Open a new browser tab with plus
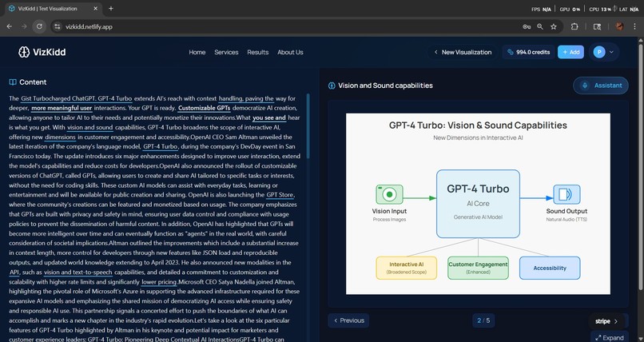This screenshot has height=342, width=644. pyautogui.click(x=111, y=8)
